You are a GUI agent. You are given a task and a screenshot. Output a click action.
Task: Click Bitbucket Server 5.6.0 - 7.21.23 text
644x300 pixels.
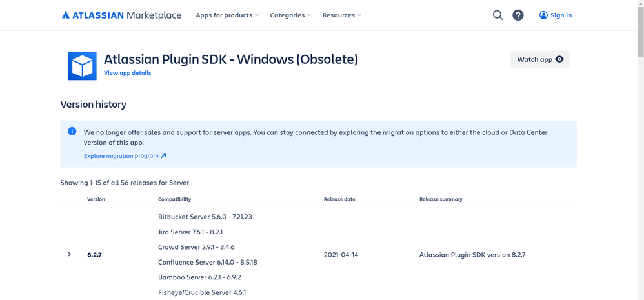[x=205, y=217]
